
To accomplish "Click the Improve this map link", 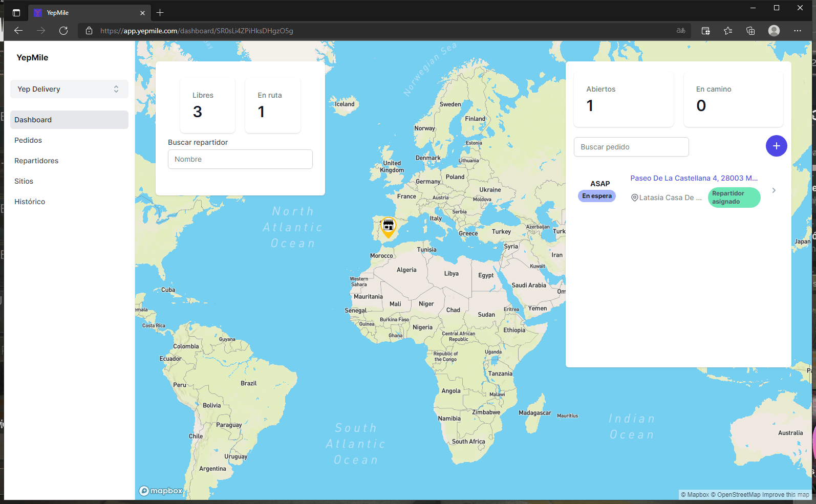I will 785,495.
